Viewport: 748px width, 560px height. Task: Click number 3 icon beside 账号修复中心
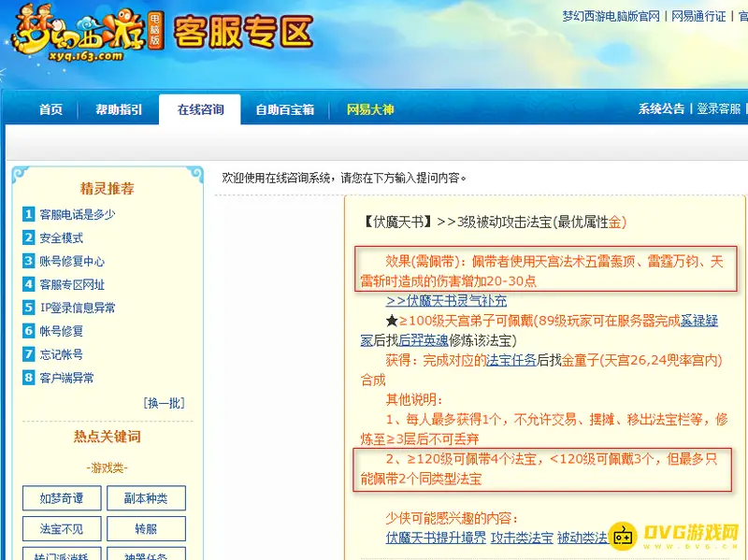pos(29,261)
